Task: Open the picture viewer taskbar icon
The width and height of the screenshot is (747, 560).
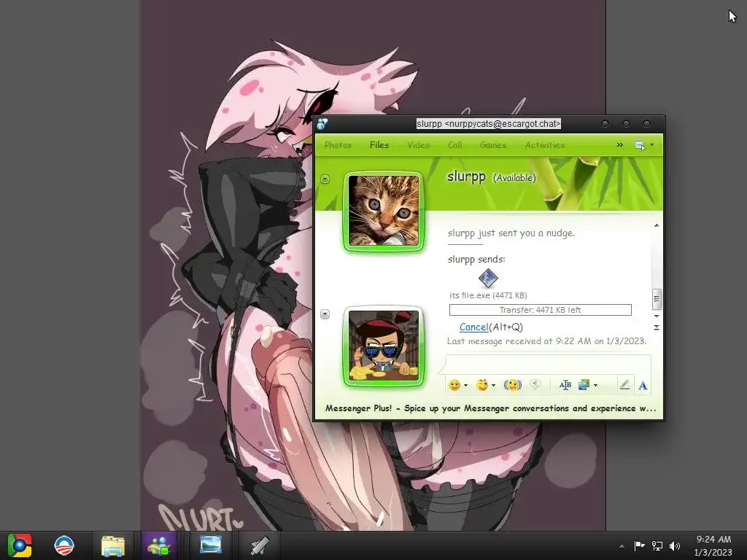Action: pyautogui.click(x=211, y=545)
